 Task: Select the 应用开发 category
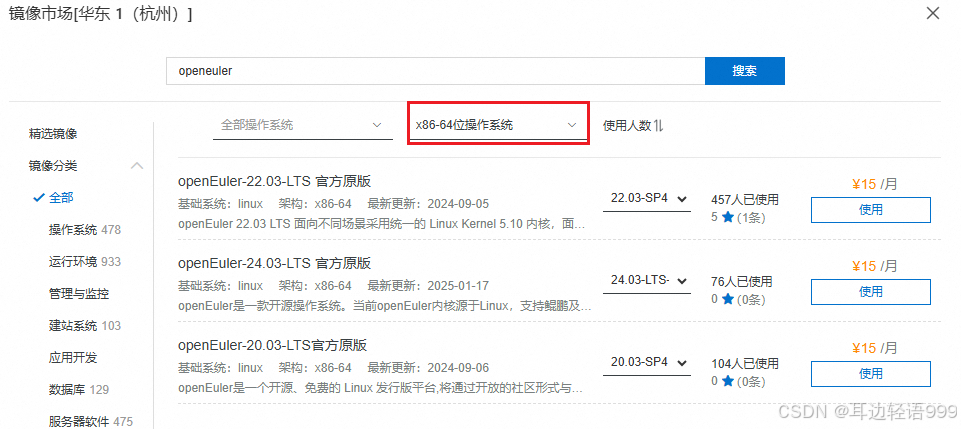coord(73,357)
